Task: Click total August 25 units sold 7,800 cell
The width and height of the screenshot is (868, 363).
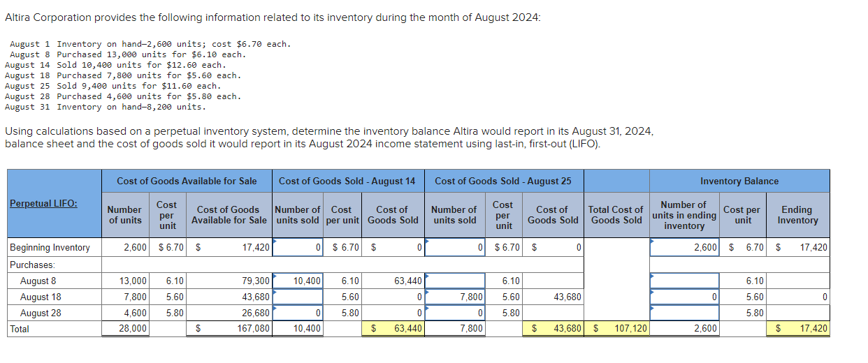Action: (x=455, y=328)
